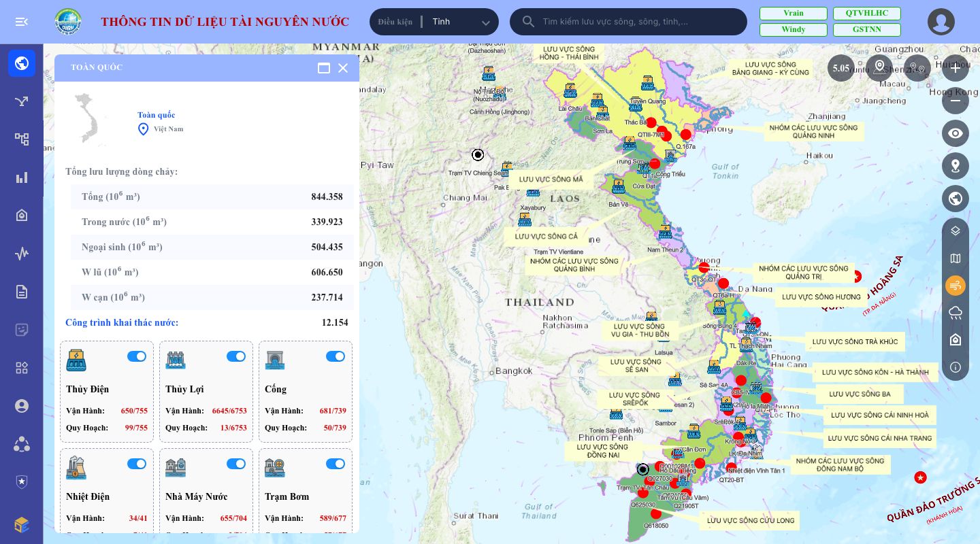Click the LƯU VỰC SÔNG CẢ label

(x=546, y=237)
